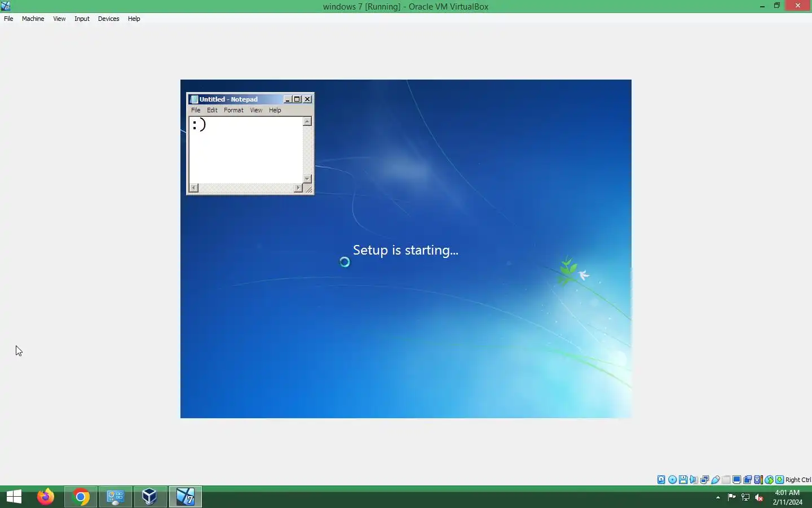Viewport: 812px width, 508px height.
Task: Open Notepad's Format menu
Action: point(233,110)
